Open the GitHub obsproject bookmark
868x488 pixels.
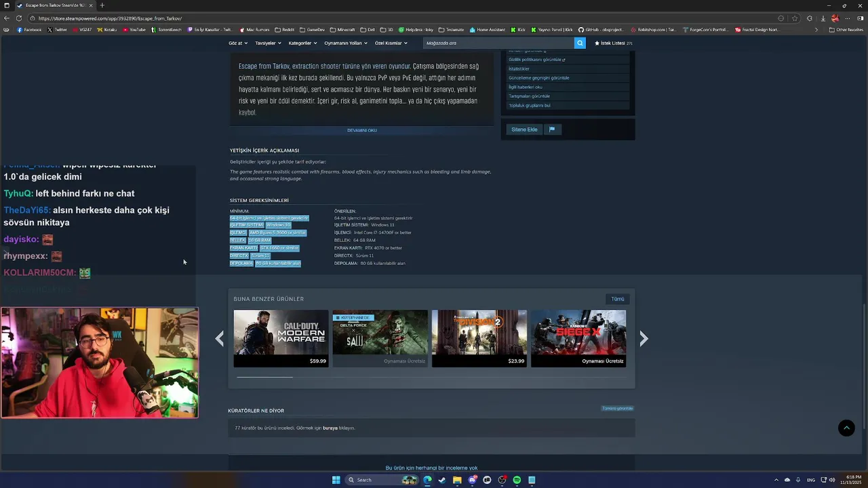click(601, 30)
